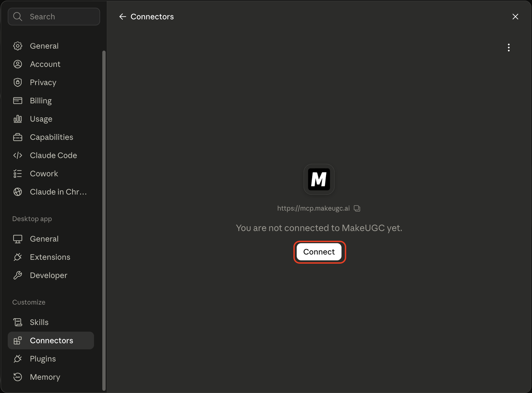Click the Skills scroll icon
Image resolution: width=532 pixels, height=393 pixels.
[x=18, y=322]
